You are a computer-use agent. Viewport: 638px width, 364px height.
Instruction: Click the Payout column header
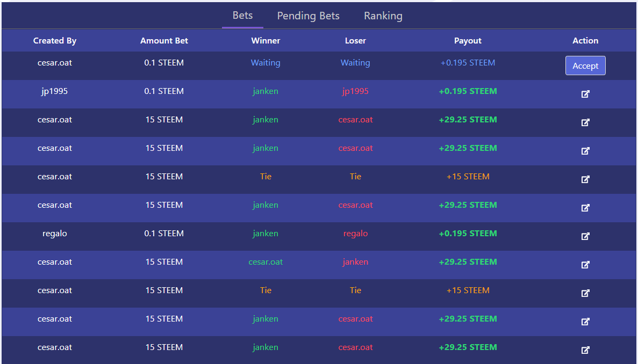468,41
